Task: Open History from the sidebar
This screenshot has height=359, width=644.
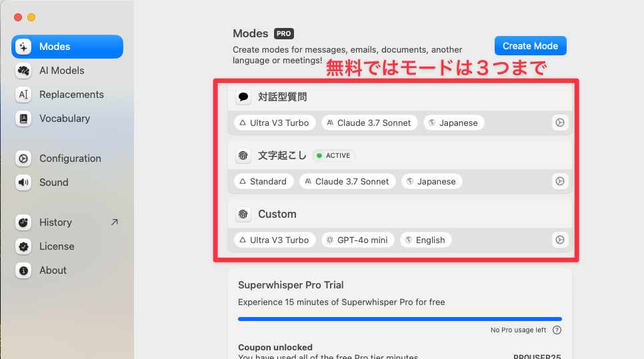Action: coord(67,222)
